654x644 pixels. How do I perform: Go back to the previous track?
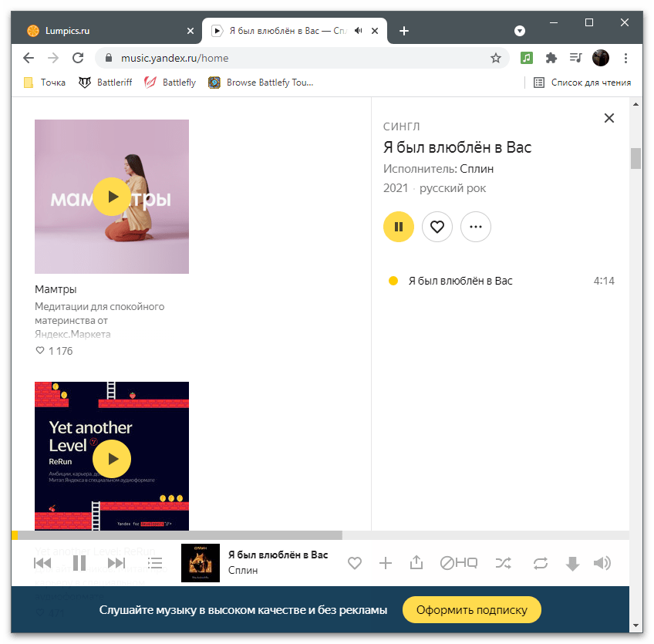[42, 563]
